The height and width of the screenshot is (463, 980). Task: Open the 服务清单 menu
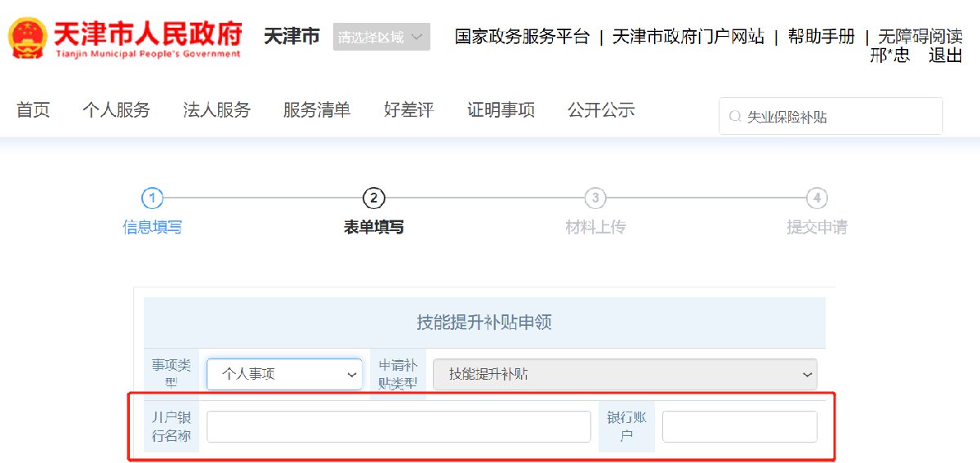click(317, 110)
